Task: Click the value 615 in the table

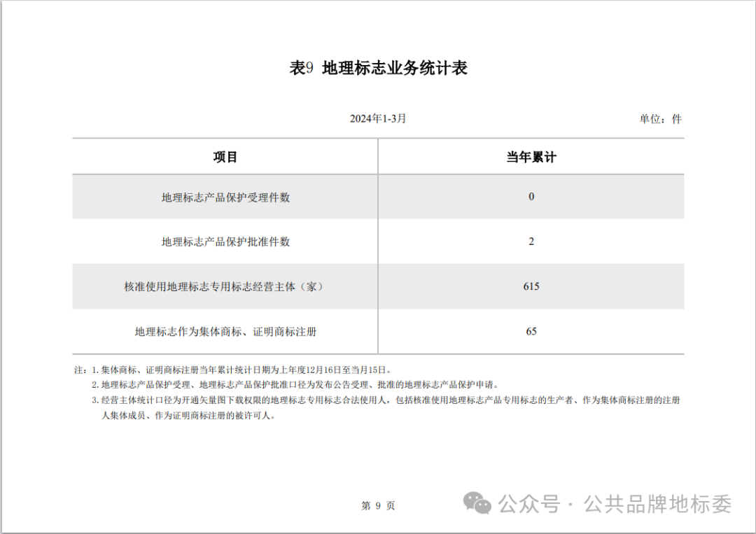Action: (x=531, y=286)
